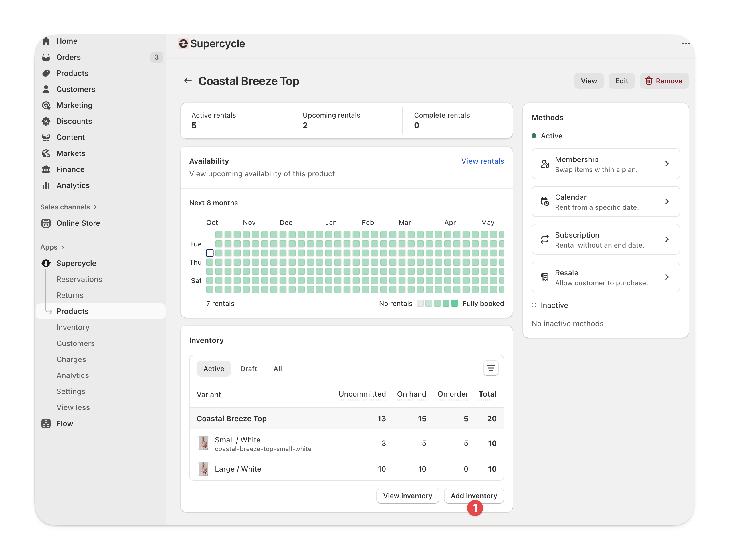729x560 pixels.
Task: Click the Add inventory button
Action: 473,496
